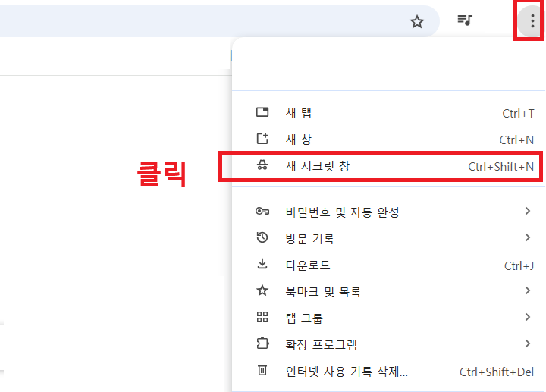Viewport: 546px width, 392px height.
Task: Click the history clock icon
Action: point(262,237)
